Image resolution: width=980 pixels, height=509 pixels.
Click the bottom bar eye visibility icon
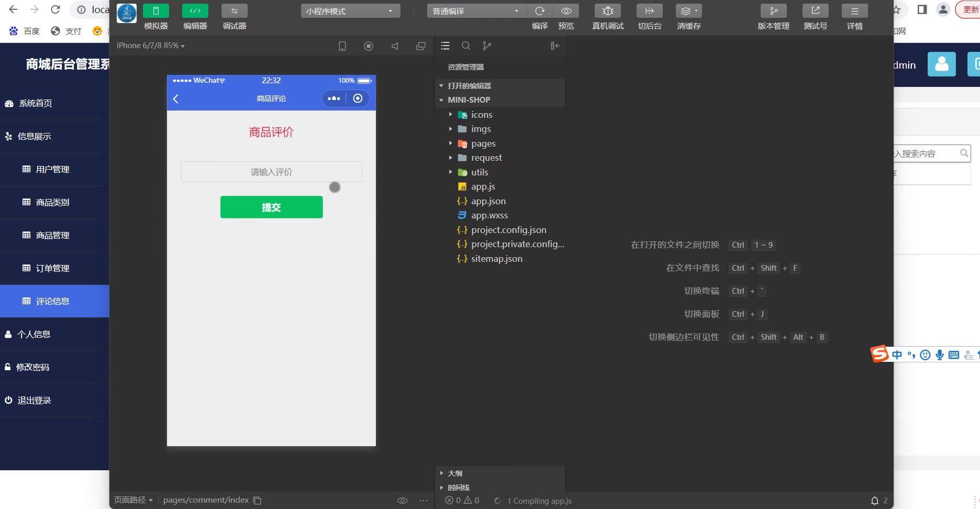pos(403,501)
